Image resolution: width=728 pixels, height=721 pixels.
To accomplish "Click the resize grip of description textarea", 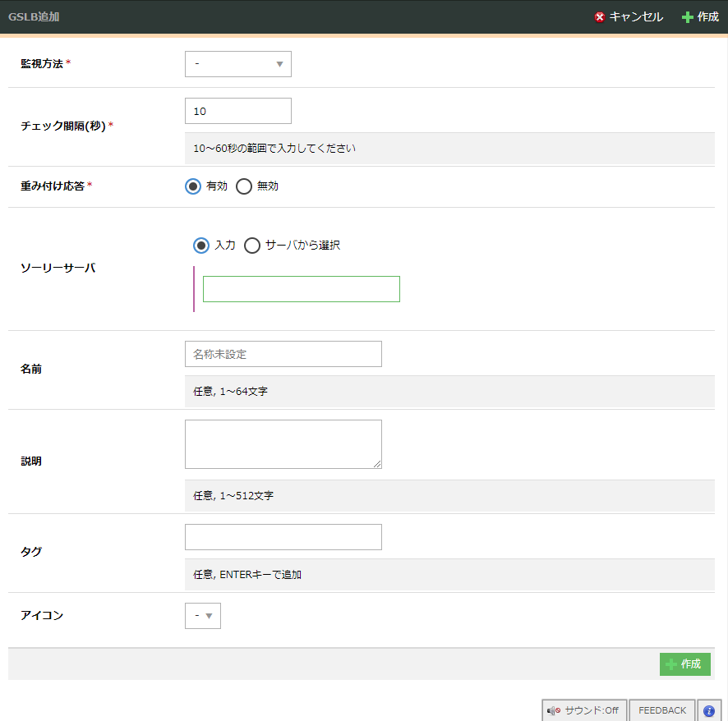I will pos(377,464).
